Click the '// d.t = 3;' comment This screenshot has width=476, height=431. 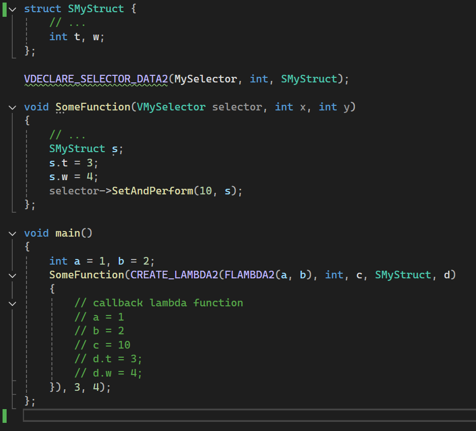pos(108,359)
